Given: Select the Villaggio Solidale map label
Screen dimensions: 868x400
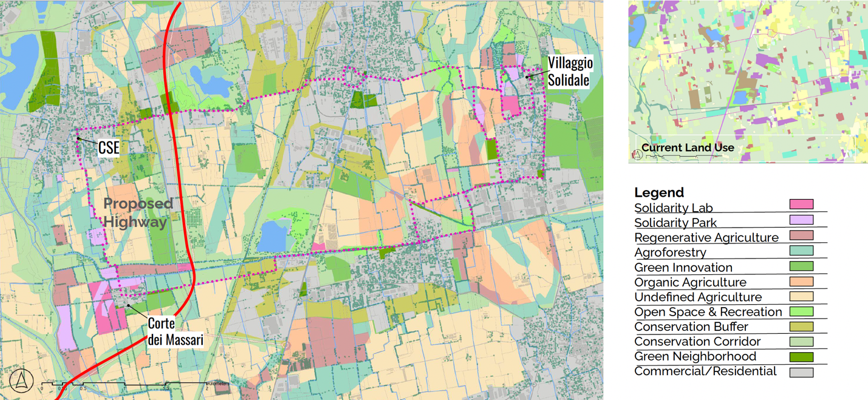Looking at the screenshot, I should pyautogui.click(x=570, y=72).
